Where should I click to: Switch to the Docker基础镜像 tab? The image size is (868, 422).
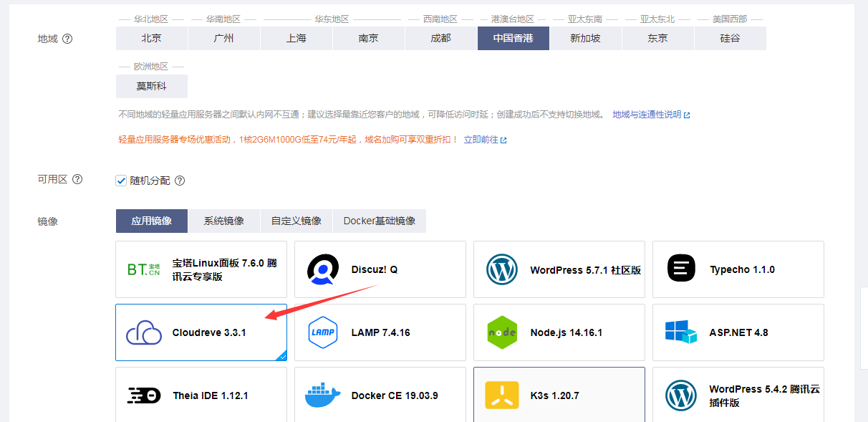click(380, 221)
